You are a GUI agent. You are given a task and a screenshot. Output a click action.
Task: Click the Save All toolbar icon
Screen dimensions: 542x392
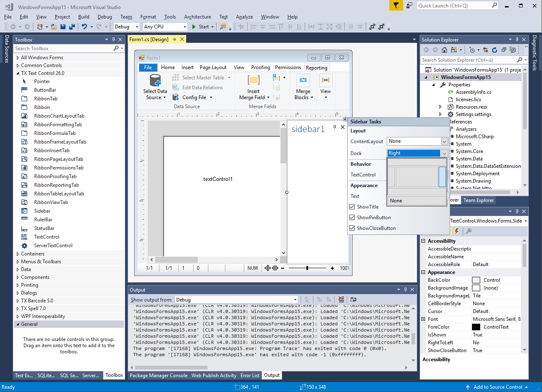pyautogui.click(x=72, y=27)
